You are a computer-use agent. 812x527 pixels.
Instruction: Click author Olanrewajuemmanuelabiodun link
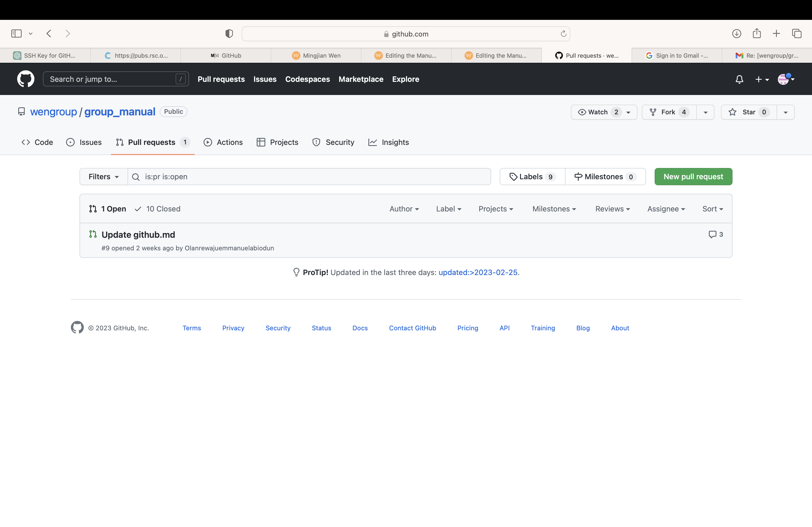click(x=229, y=248)
